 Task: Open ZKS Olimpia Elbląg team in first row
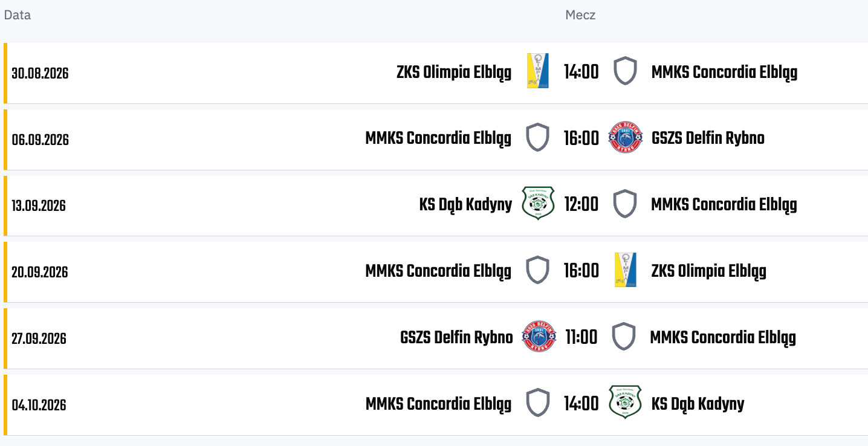tap(454, 73)
